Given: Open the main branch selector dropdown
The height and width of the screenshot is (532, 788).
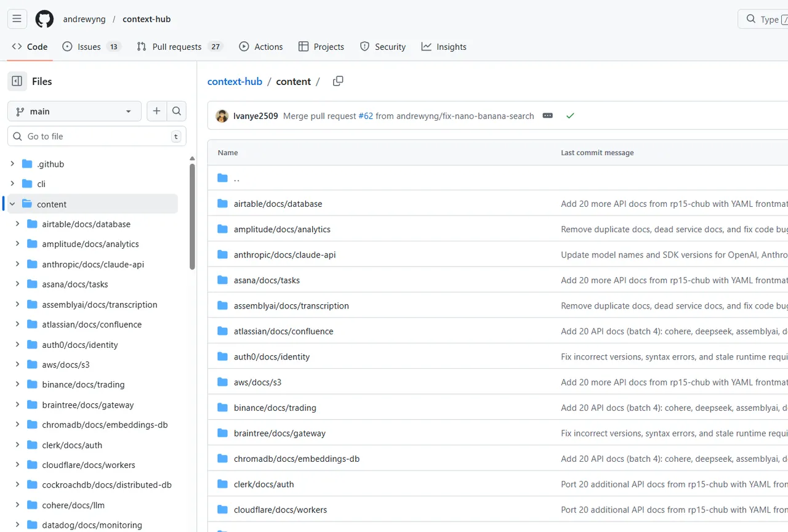Looking at the screenshot, I should [x=74, y=111].
